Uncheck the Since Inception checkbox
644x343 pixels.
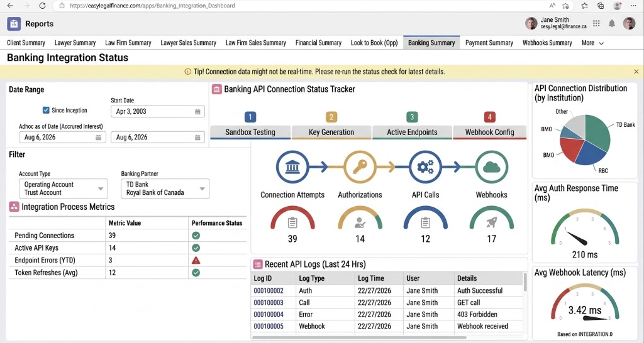point(46,110)
